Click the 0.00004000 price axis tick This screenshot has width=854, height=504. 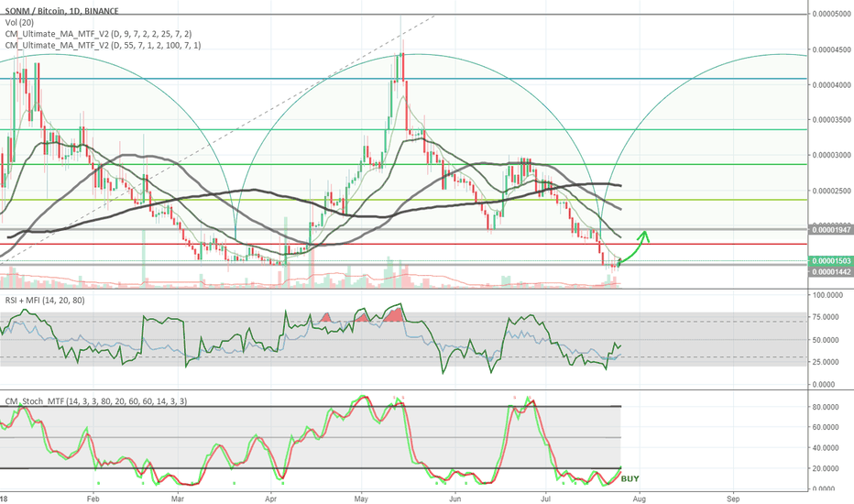[x=832, y=85]
